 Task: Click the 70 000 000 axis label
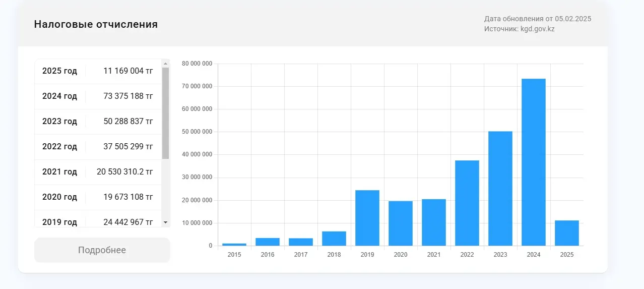coord(197,86)
